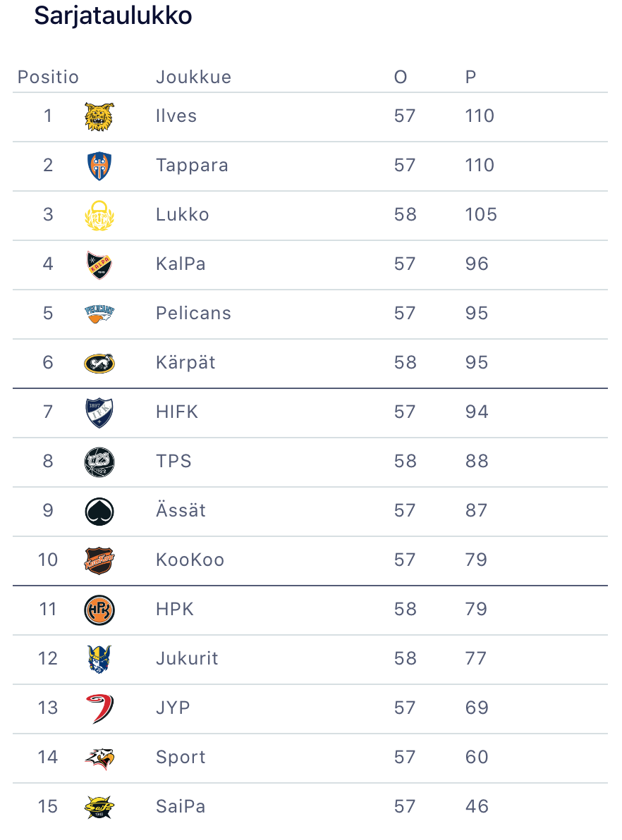This screenshot has height=840, width=622.
Task: Sort by the P points column header
Action: click(x=470, y=77)
